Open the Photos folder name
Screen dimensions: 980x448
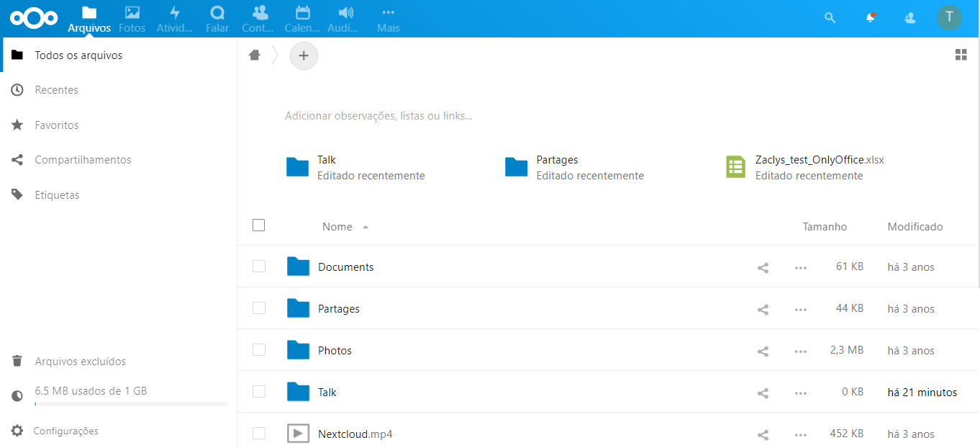pyautogui.click(x=335, y=351)
